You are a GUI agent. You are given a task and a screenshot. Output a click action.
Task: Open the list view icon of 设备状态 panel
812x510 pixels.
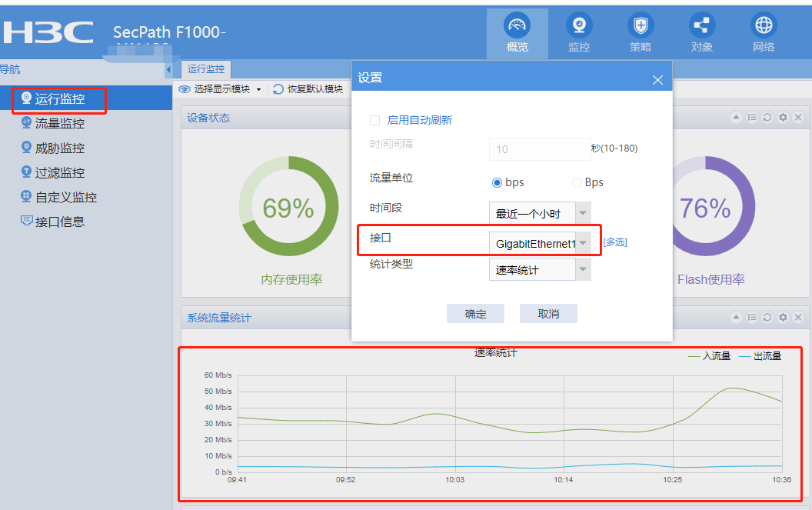(x=752, y=118)
